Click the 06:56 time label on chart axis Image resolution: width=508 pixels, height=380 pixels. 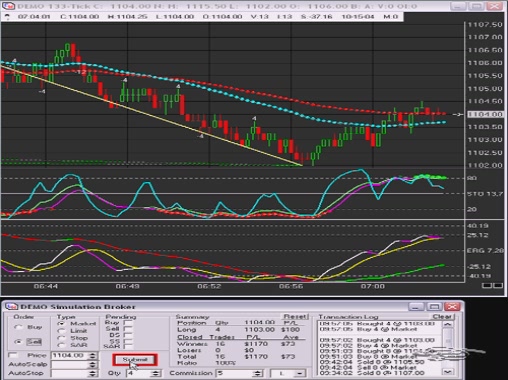(x=291, y=286)
